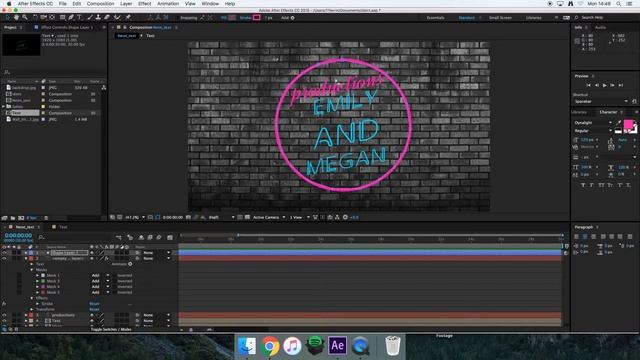Select the Brush tool

click(89, 18)
